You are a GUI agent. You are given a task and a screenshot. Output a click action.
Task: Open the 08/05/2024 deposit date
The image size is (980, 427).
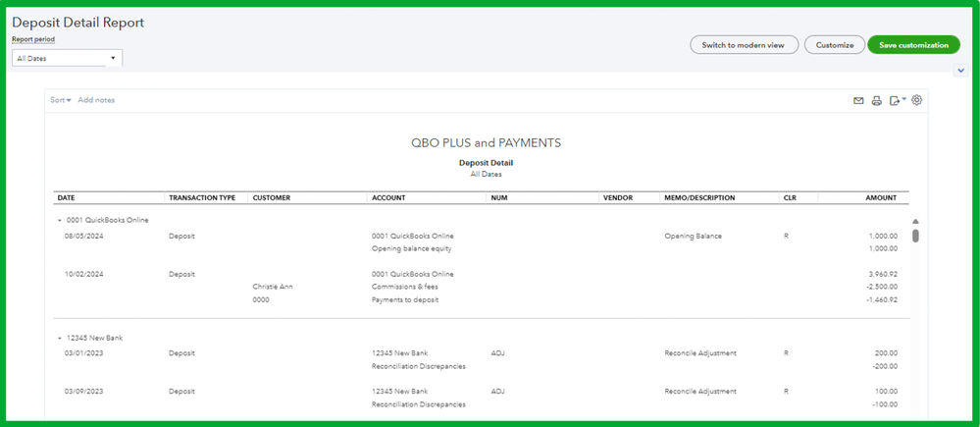tap(83, 237)
